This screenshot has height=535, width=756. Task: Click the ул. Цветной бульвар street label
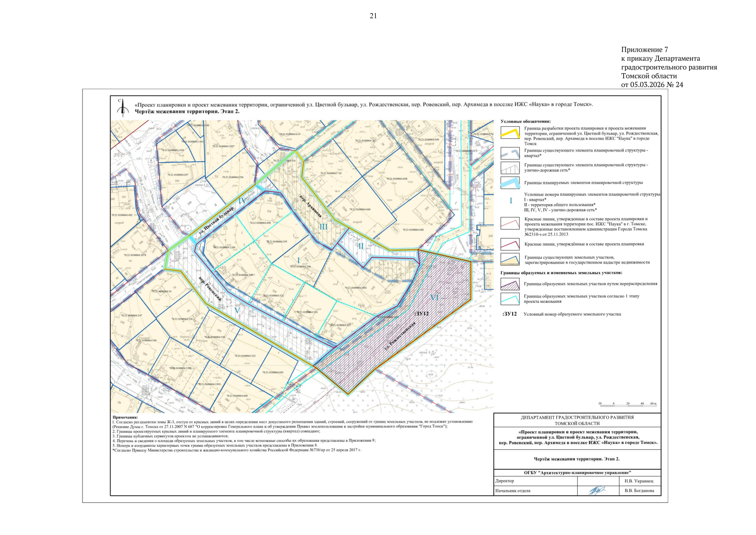pyautogui.click(x=216, y=221)
